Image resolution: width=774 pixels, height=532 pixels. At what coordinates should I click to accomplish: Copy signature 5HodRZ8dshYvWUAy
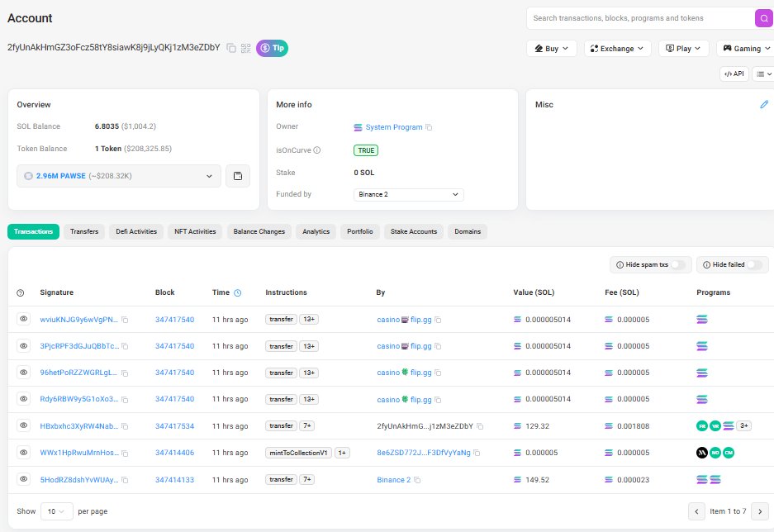click(x=125, y=480)
